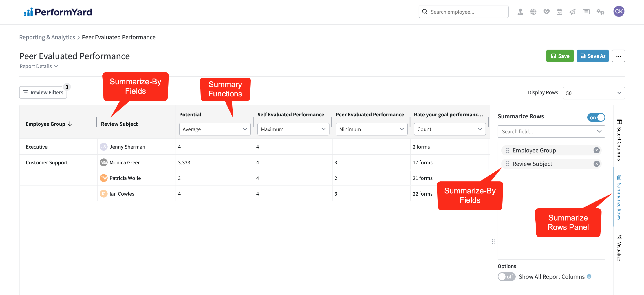Viewport: 644px width, 295px height.
Task: Open the Display Rows 50 dropdown
Action: coord(594,93)
